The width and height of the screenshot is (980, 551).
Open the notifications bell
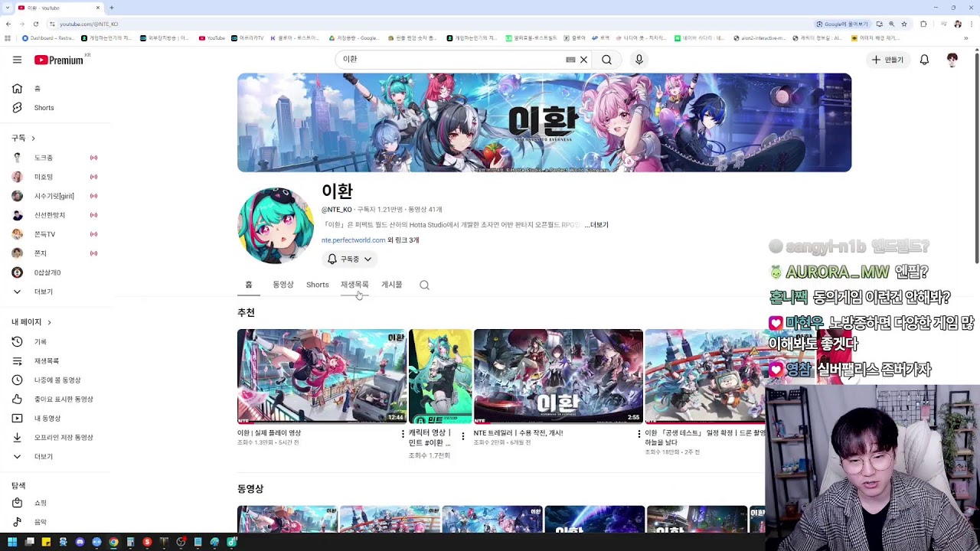(x=924, y=60)
